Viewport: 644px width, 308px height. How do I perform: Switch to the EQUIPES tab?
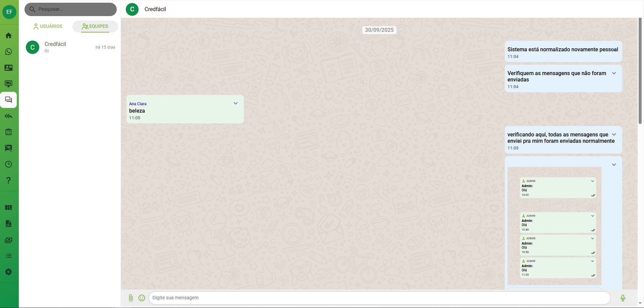coord(95,26)
